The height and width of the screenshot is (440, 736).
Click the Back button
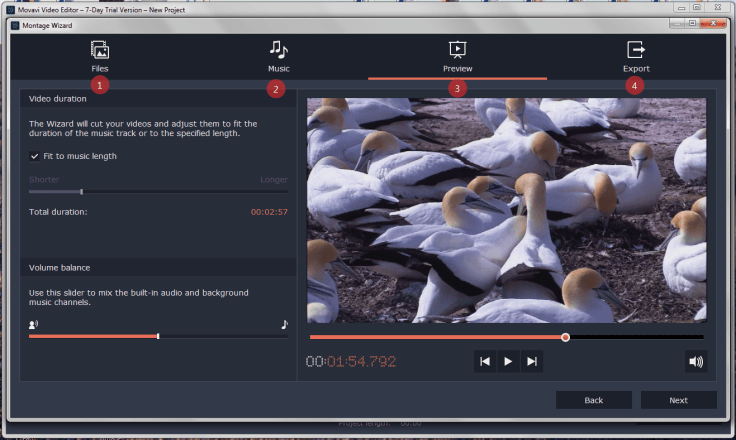point(593,400)
